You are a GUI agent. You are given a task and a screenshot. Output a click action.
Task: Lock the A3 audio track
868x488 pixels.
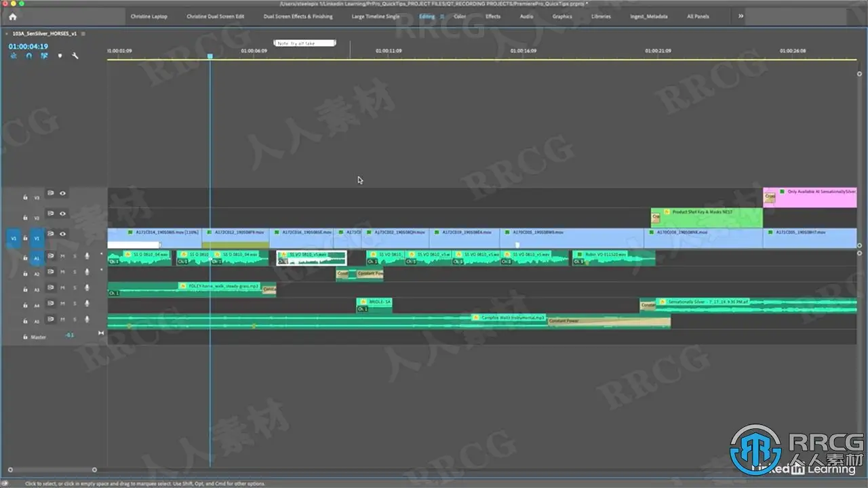25,290
